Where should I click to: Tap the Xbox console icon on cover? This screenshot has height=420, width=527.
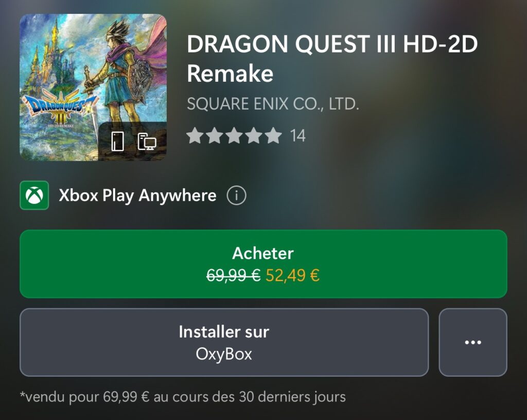pyautogui.click(x=118, y=141)
